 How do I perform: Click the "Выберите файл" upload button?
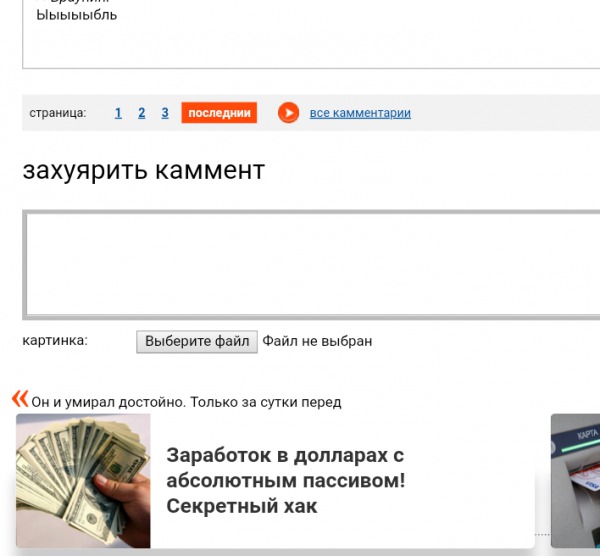(197, 341)
